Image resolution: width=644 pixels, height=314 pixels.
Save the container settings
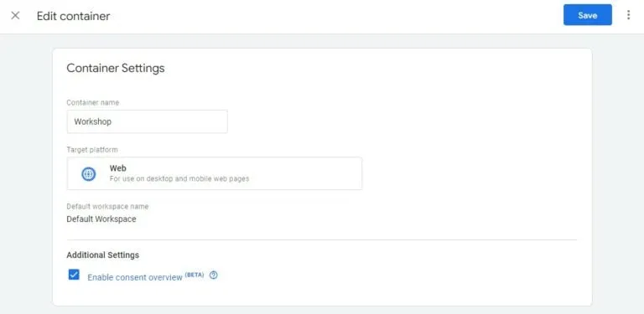pyautogui.click(x=587, y=15)
